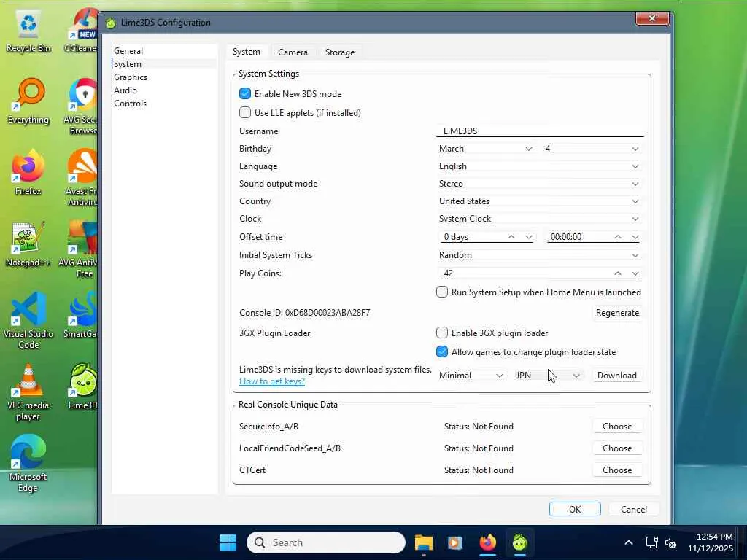The image size is (747, 560).
Task: Open the Clock source dropdown
Action: pyautogui.click(x=539, y=219)
